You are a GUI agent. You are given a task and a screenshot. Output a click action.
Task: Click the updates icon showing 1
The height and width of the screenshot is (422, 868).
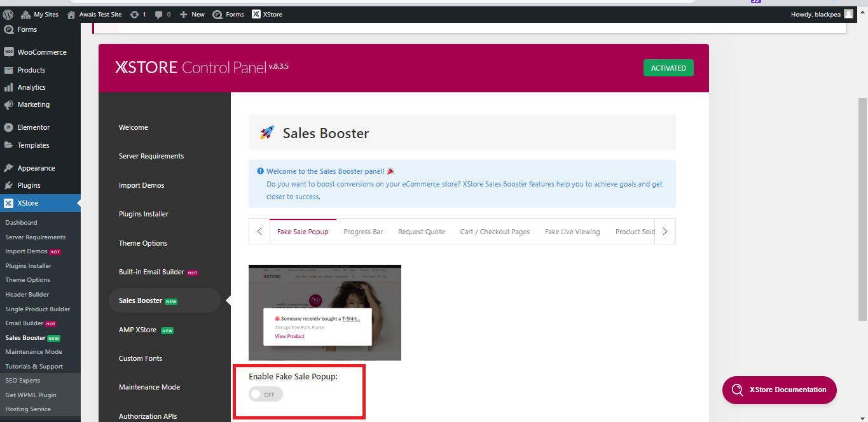tap(137, 14)
